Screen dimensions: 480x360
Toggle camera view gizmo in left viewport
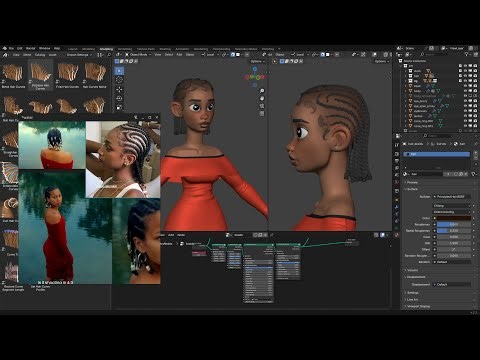tap(262, 106)
